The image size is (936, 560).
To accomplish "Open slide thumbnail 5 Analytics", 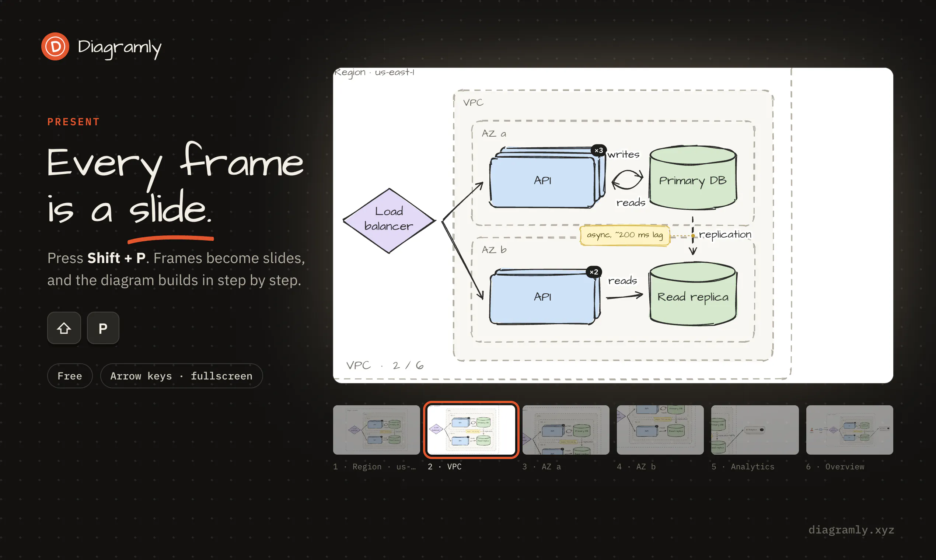I will pyautogui.click(x=755, y=430).
